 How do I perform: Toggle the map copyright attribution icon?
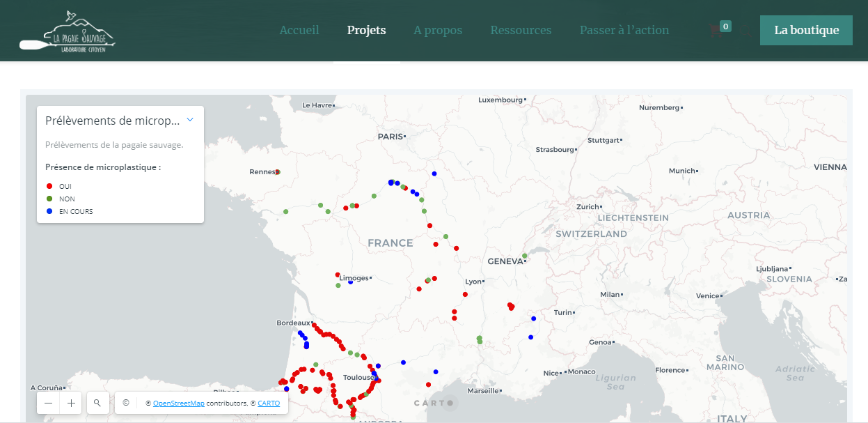126,403
